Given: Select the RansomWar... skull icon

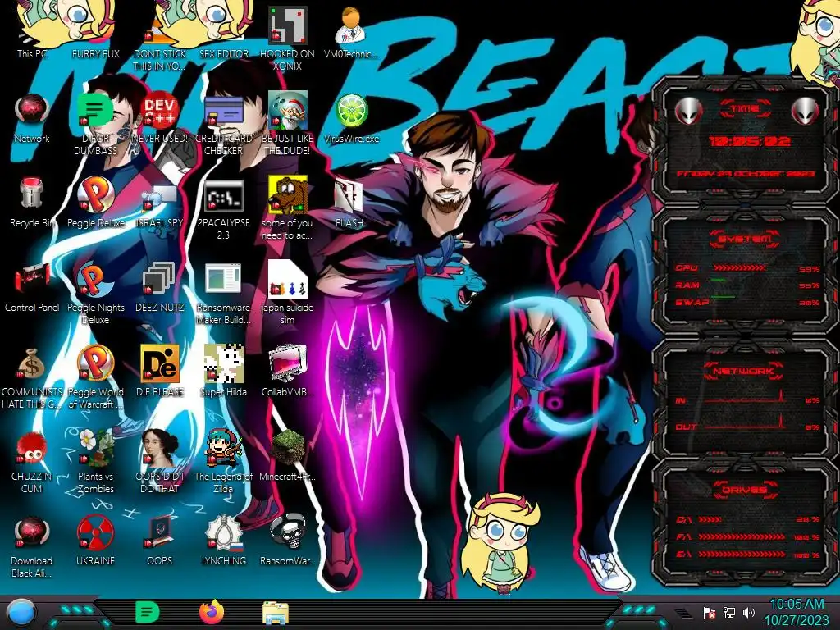Looking at the screenshot, I should click(x=288, y=541).
